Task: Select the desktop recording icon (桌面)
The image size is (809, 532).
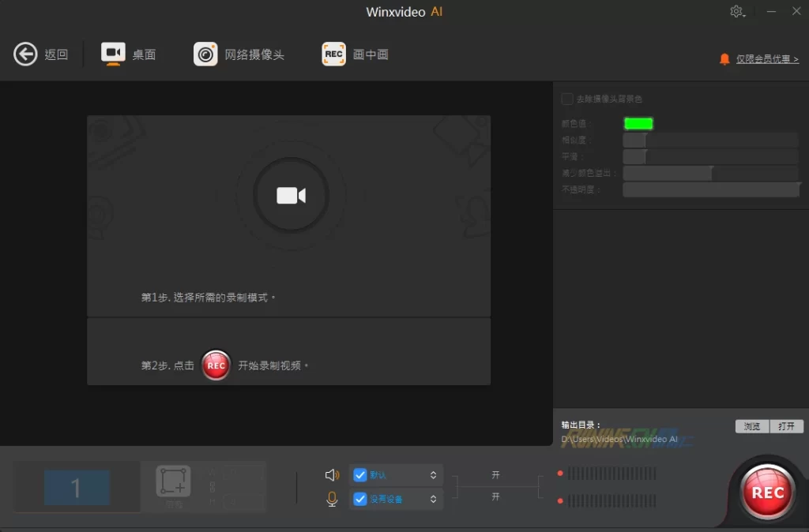Action: click(113, 54)
